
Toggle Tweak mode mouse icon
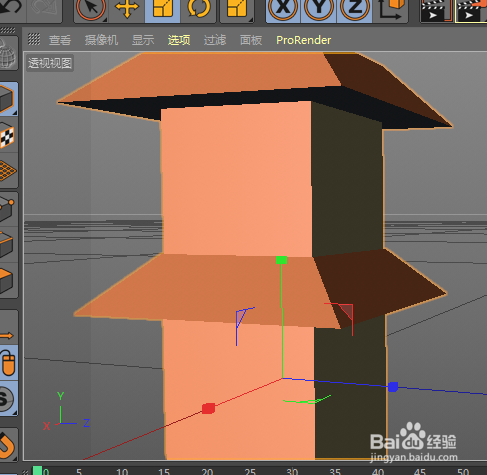point(9,364)
